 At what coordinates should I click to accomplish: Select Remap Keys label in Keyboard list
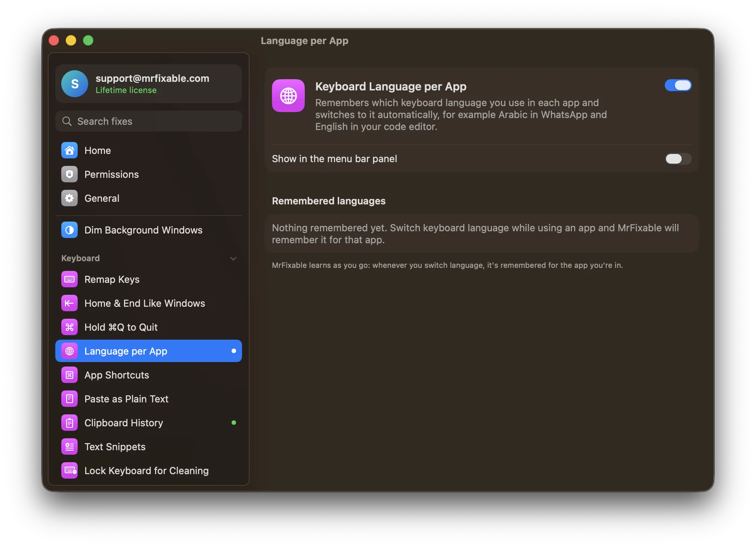112,279
